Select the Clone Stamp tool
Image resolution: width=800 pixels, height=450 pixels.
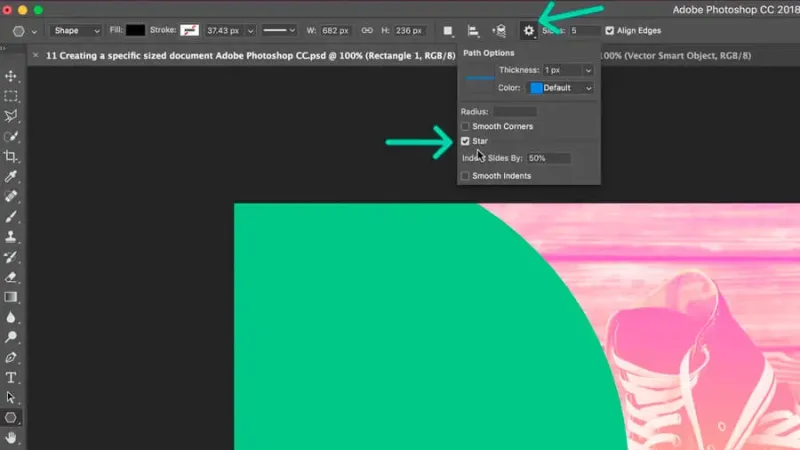pyautogui.click(x=11, y=237)
